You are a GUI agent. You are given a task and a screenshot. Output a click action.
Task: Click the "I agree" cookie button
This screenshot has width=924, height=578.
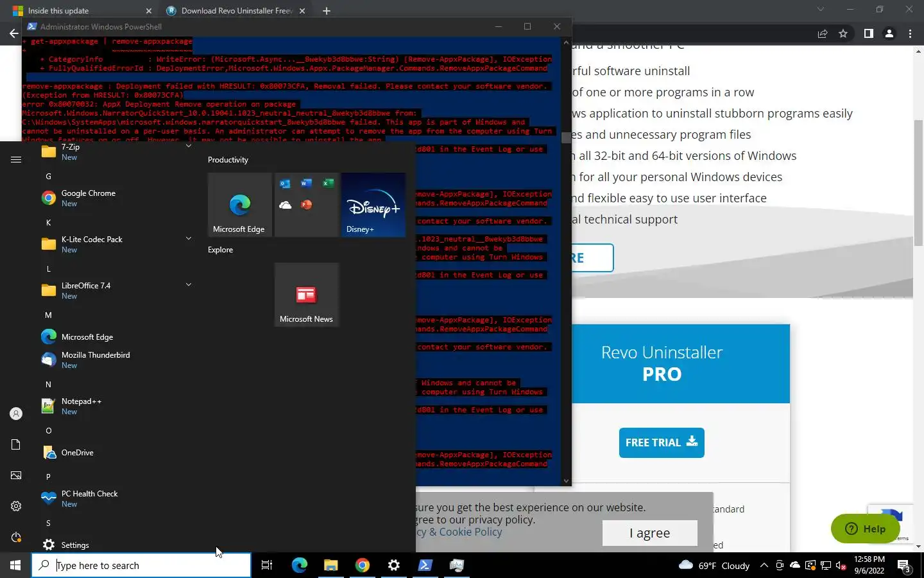pyautogui.click(x=649, y=532)
